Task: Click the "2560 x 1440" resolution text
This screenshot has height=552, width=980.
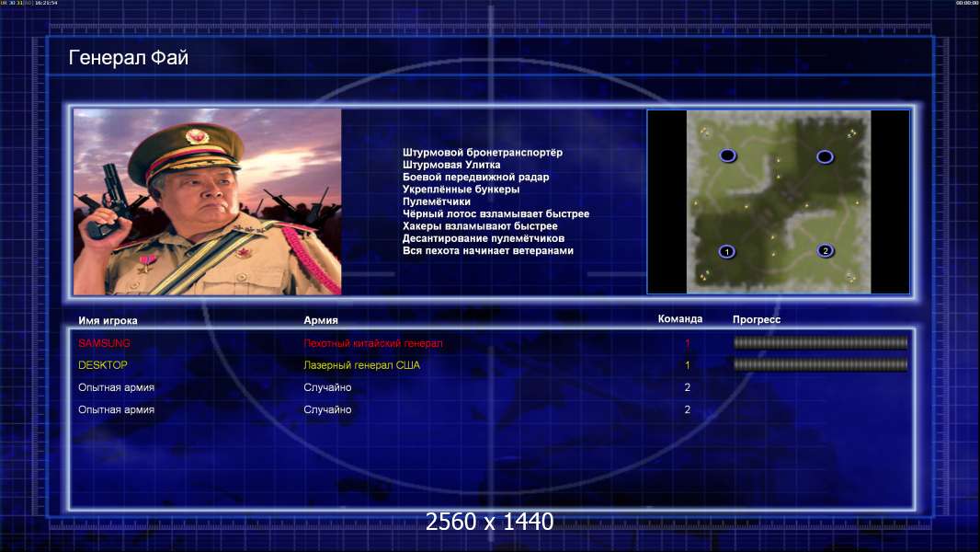Action: (x=489, y=522)
